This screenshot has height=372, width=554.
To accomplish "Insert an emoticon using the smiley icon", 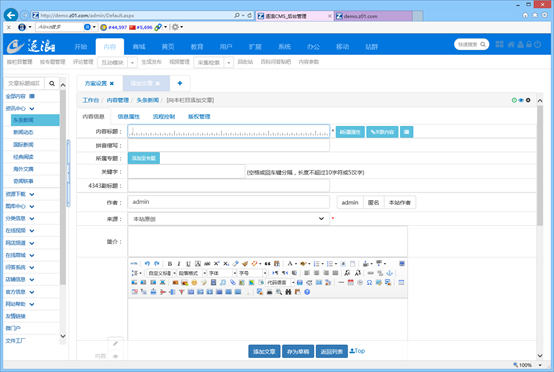I will (194, 283).
